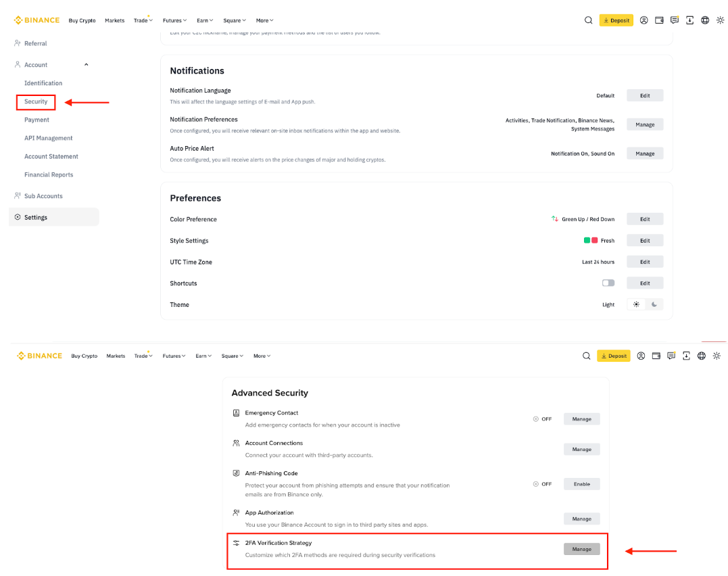The height and width of the screenshot is (576, 728).
Task: Select the sun icon for light theme
Action: pos(636,305)
